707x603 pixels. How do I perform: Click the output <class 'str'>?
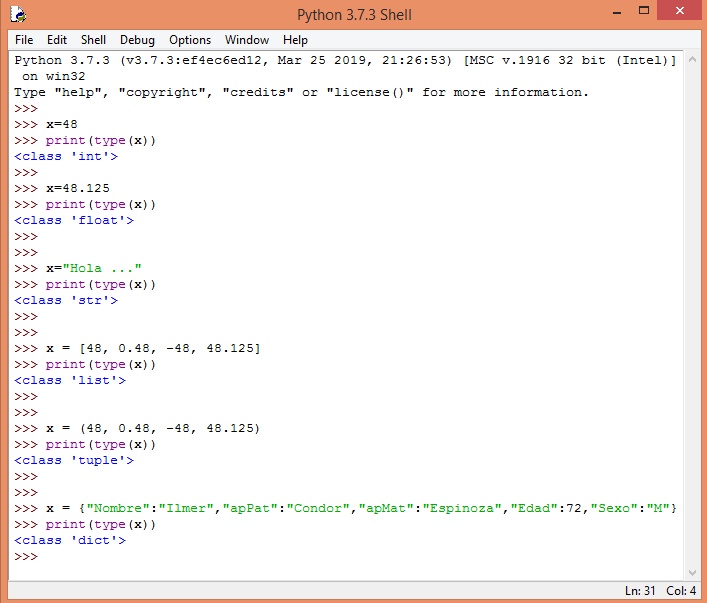pos(66,300)
